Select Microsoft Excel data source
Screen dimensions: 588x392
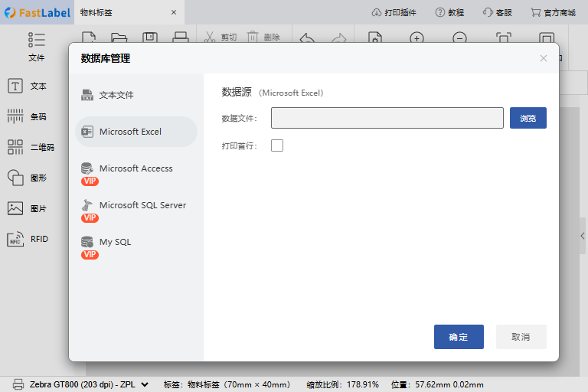(136, 132)
